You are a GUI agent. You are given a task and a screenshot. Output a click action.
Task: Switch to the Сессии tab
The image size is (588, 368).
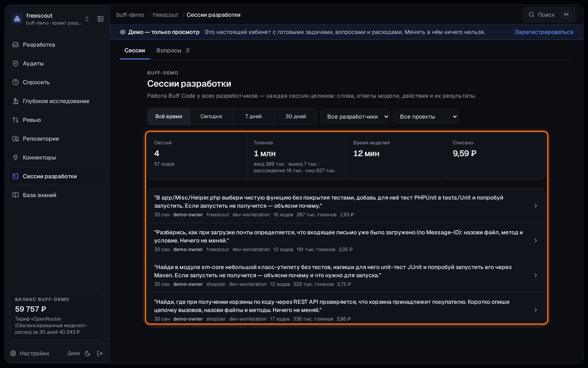[x=135, y=50]
